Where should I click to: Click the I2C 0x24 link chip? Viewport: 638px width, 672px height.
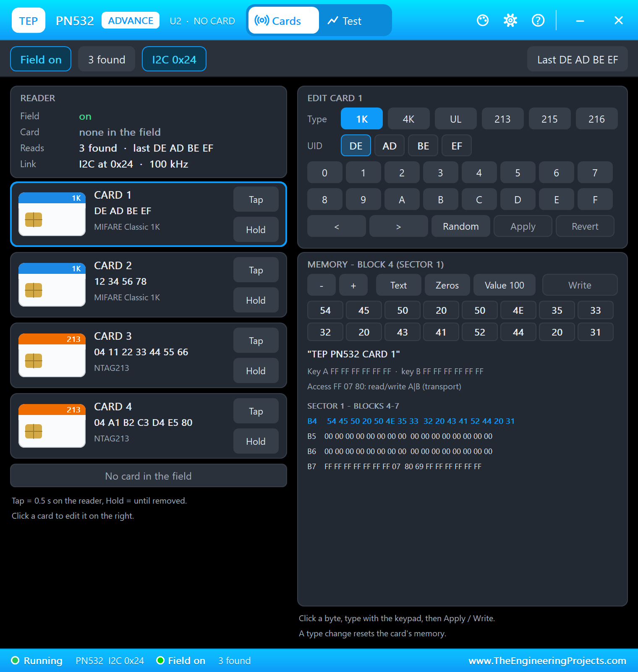pos(174,59)
